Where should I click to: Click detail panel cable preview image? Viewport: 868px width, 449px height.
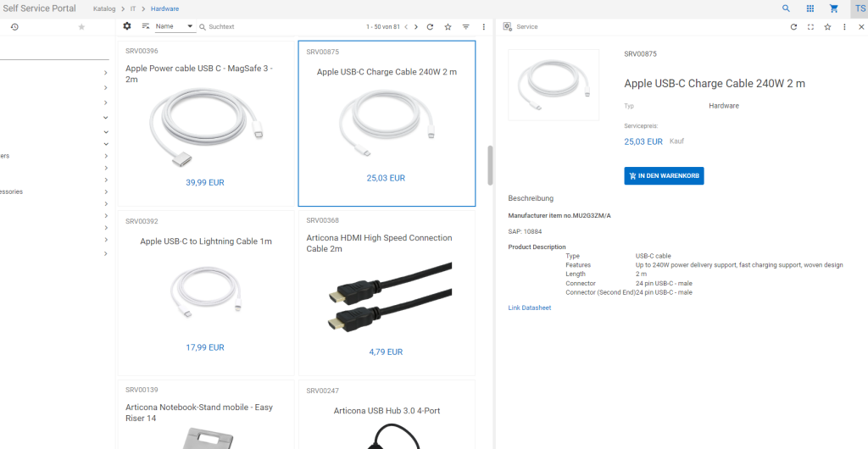coord(554,85)
